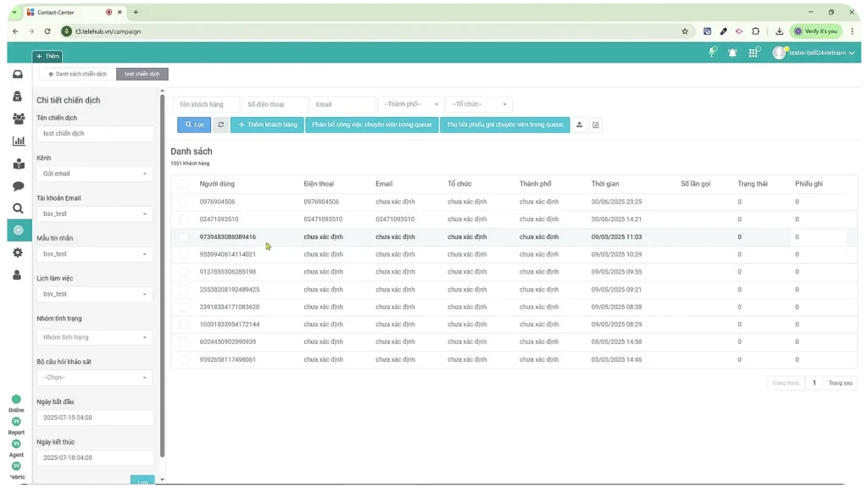Open the bar chart reports icon in sidebar
The image size is (868, 488).
coord(17,141)
